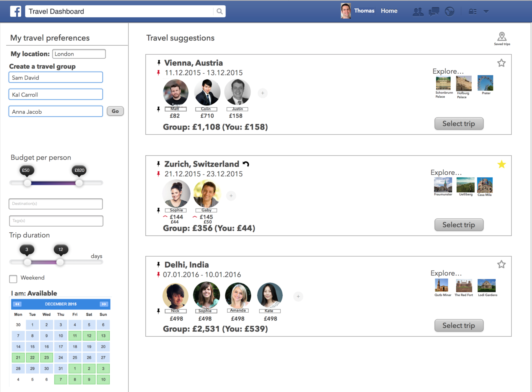532x392 pixels.
Task: Pin the Zurich, Switzerland destination
Action: click(x=159, y=164)
